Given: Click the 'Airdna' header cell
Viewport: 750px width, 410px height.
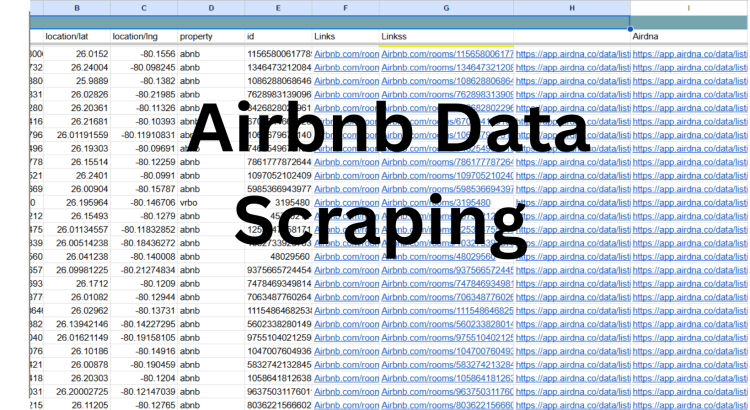Looking at the screenshot, I should pos(689,36).
